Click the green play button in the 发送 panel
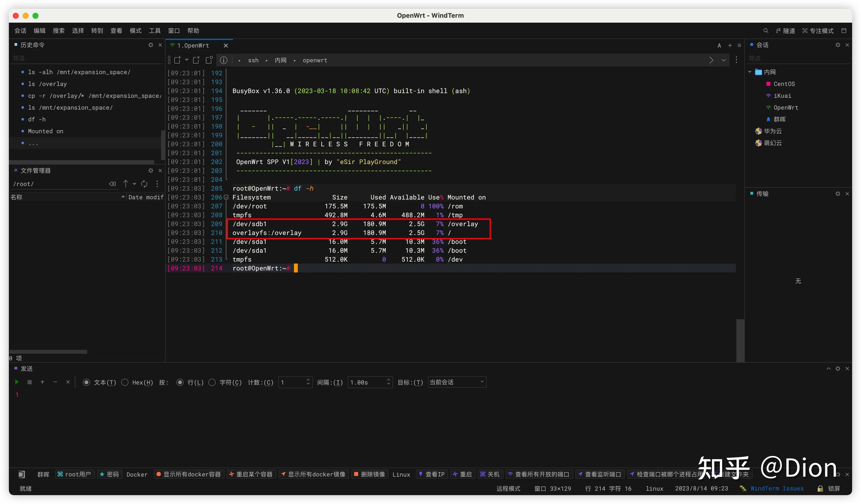The height and width of the screenshot is (504, 861). tap(17, 382)
